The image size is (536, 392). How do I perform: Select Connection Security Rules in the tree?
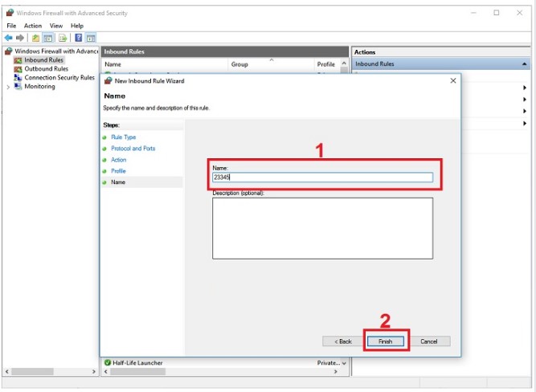(x=59, y=78)
